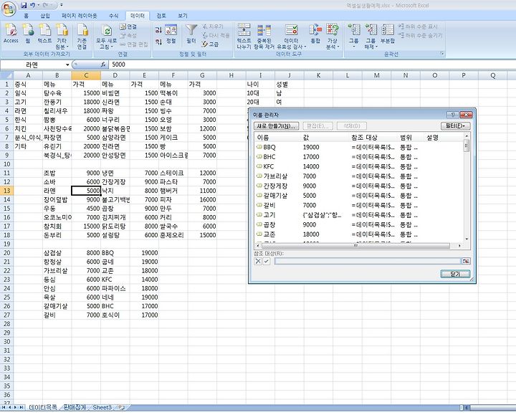Viewport: 516px width, 420px height.
Task: Switch to the Sheet3 sheet tab
Action: pos(102,407)
